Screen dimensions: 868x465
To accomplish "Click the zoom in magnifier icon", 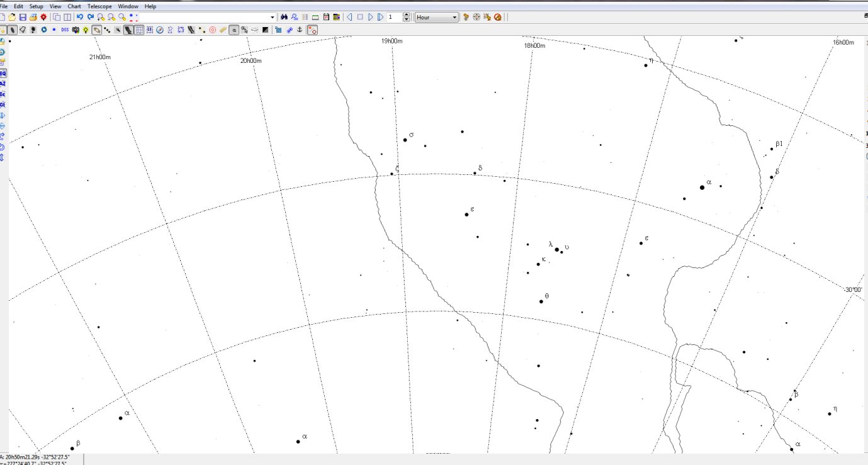I will pos(101,17).
